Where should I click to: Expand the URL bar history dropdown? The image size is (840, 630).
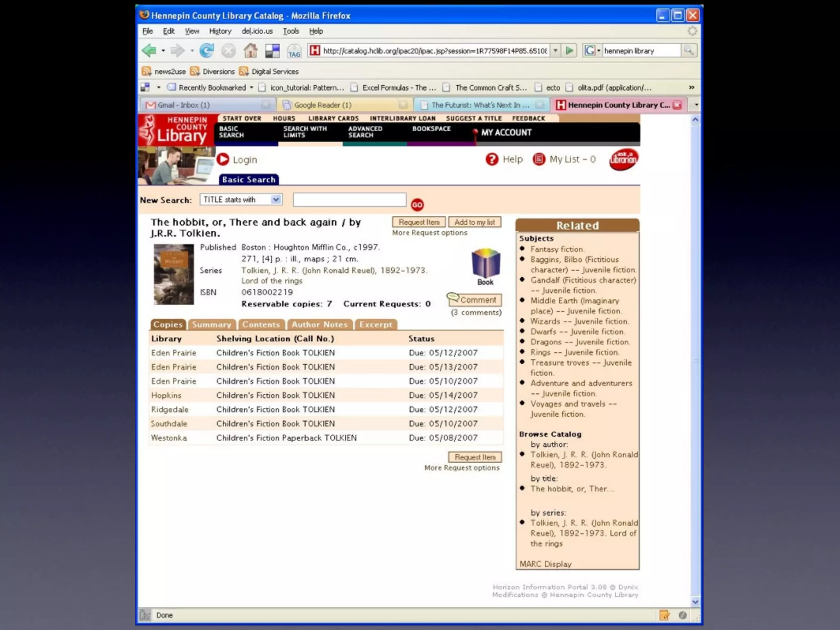[555, 50]
